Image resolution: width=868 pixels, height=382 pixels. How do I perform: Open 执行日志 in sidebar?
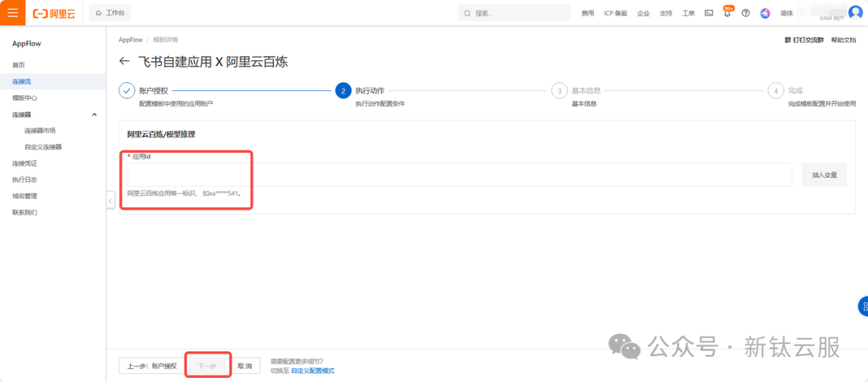pos(24,180)
